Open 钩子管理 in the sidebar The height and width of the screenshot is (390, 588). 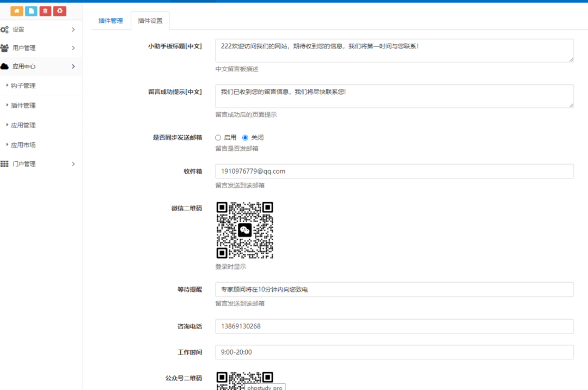tap(23, 86)
